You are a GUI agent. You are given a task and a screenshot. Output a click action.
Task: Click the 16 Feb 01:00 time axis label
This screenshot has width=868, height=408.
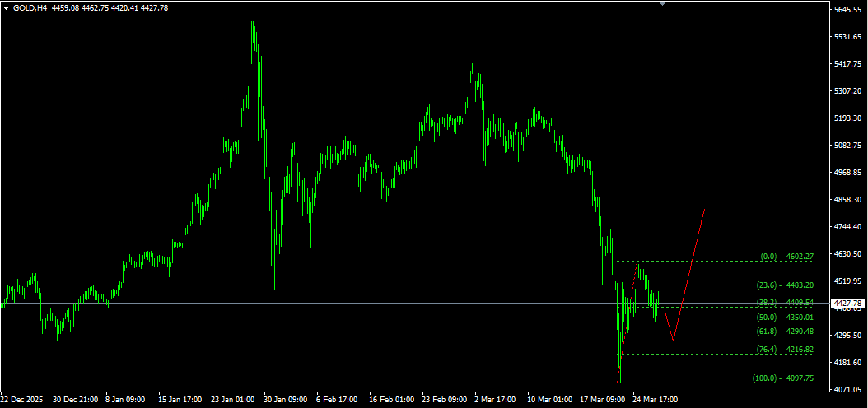click(x=391, y=399)
